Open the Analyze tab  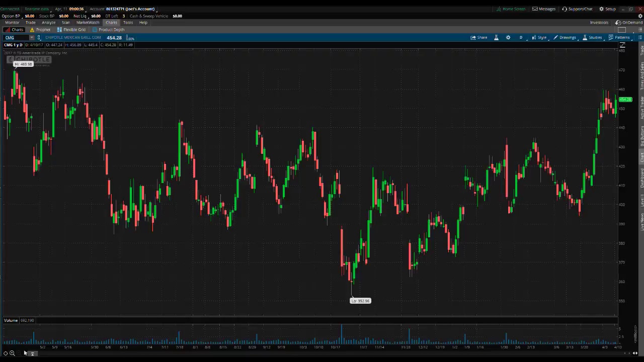point(49,23)
